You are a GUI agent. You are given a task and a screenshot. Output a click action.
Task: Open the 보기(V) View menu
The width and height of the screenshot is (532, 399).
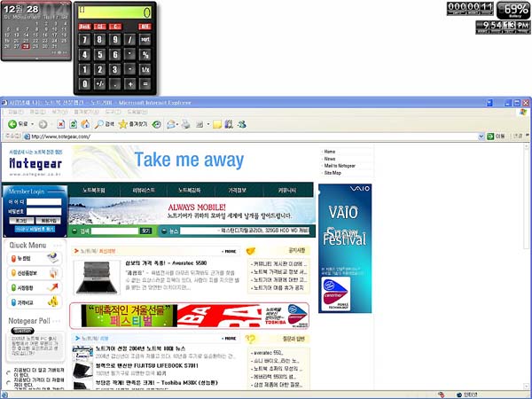59,112
